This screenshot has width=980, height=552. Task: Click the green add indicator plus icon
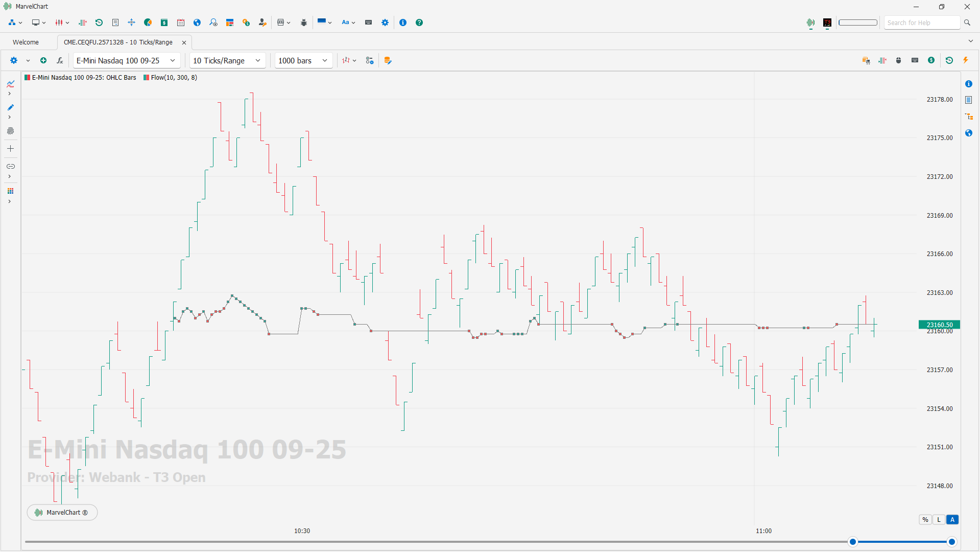43,60
